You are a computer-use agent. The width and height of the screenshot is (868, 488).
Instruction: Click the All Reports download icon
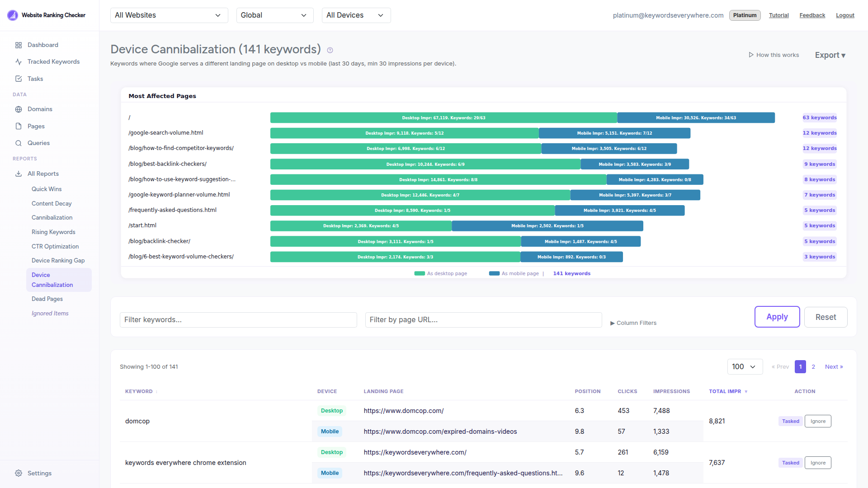click(19, 174)
